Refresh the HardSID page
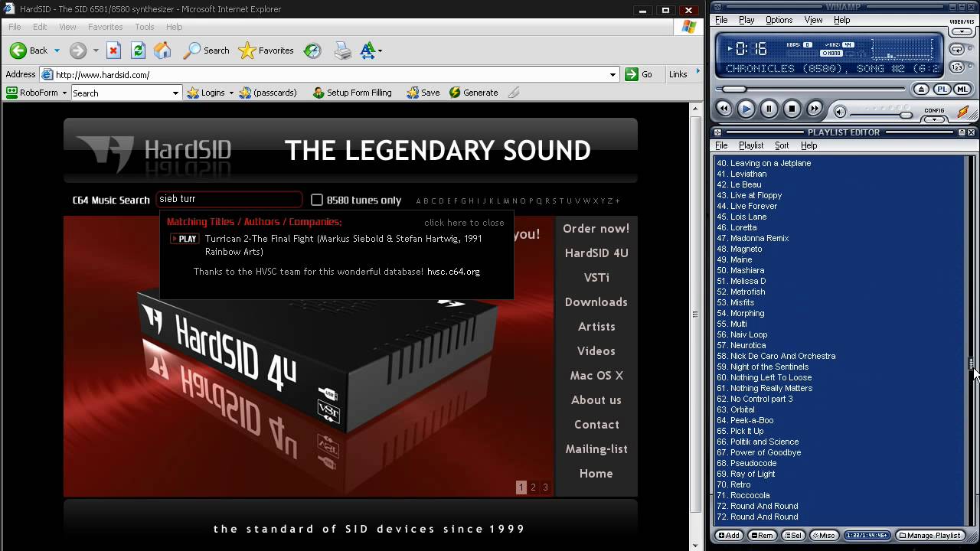The image size is (980, 551). [138, 51]
